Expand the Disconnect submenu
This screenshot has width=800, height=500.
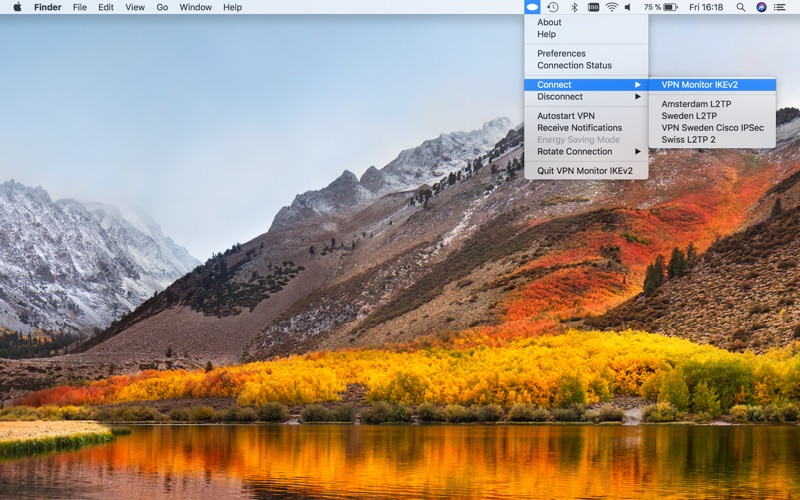pyautogui.click(x=586, y=96)
